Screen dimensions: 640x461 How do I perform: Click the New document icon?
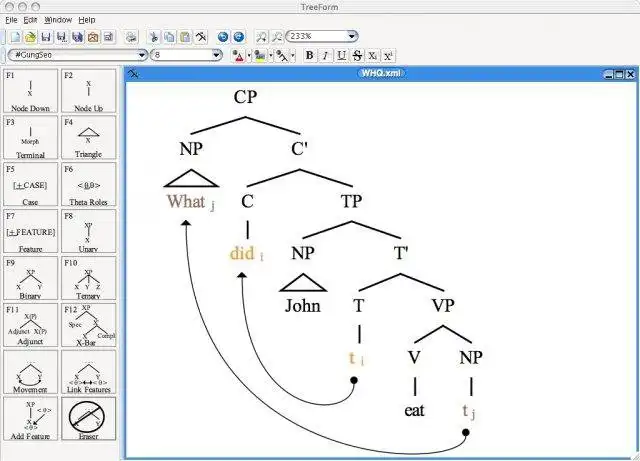coord(16,37)
